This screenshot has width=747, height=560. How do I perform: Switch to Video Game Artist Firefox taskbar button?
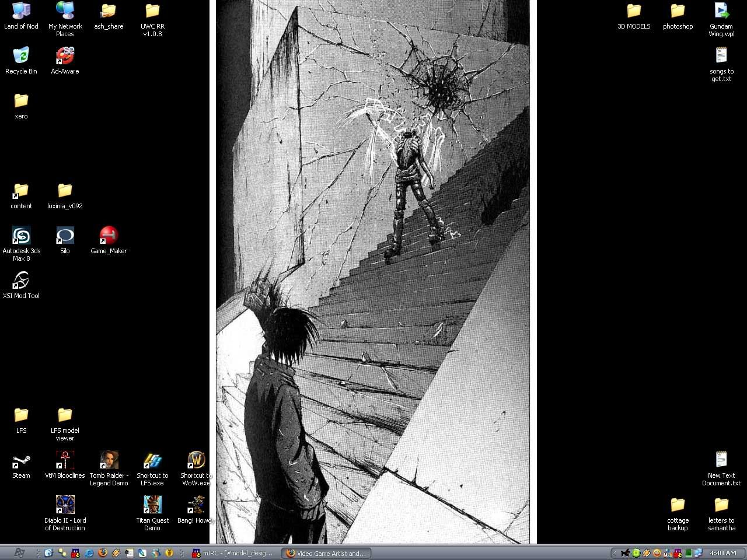[326, 553]
